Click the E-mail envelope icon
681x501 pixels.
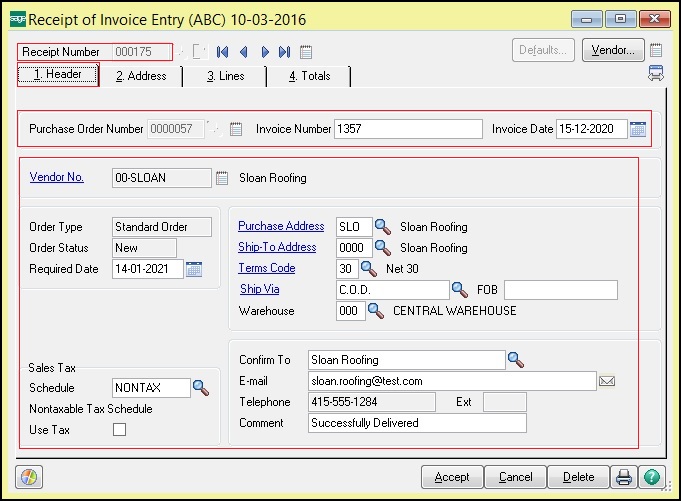(x=606, y=381)
